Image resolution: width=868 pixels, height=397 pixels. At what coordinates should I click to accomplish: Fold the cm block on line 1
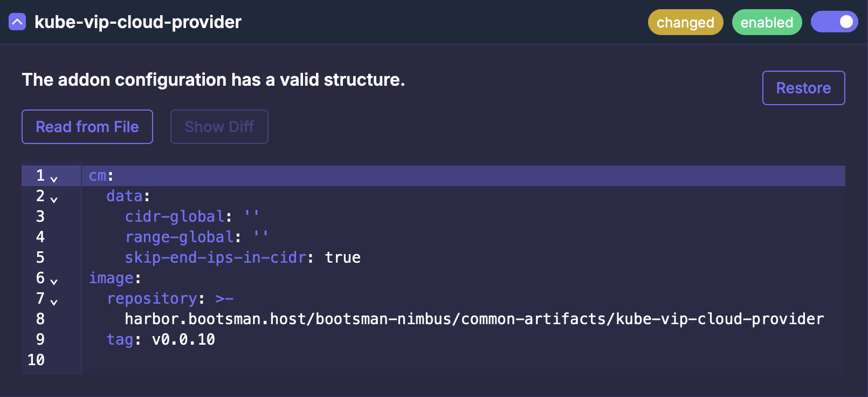tap(54, 179)
